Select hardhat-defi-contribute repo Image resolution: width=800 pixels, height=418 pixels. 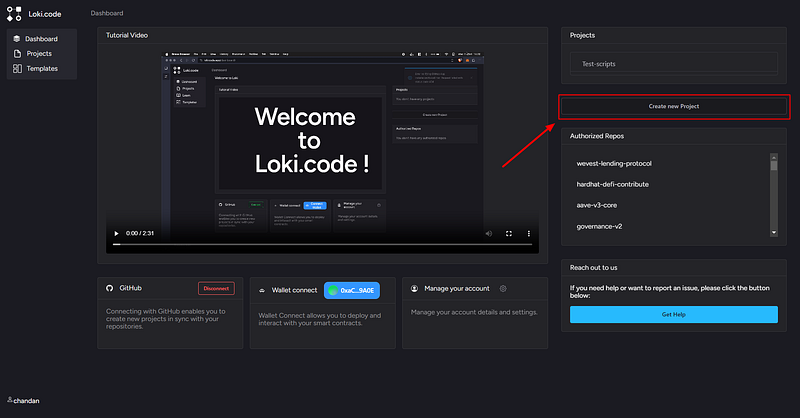[612, 184]
